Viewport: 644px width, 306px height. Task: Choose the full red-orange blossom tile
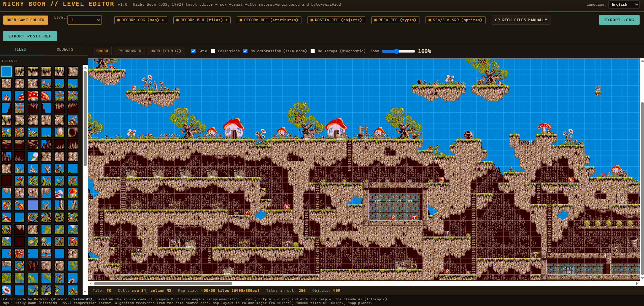[20, 254]
